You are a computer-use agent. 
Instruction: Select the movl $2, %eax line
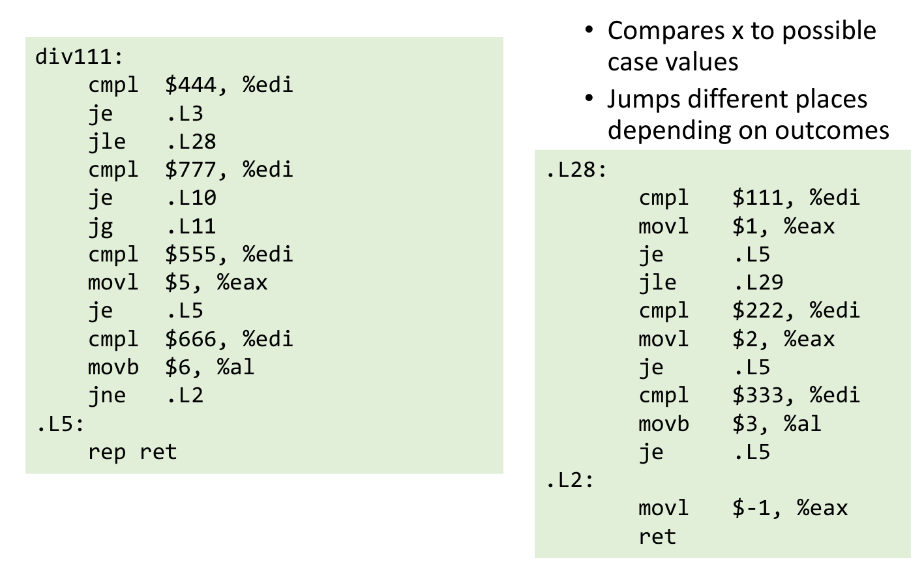736,339
